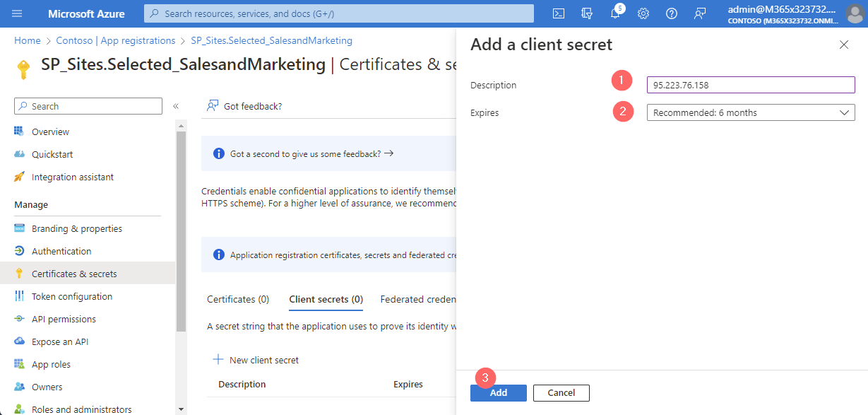Open directories and subscriptions filter icon
The height and width of the screenshot is (415, 868).
(587, 13)
